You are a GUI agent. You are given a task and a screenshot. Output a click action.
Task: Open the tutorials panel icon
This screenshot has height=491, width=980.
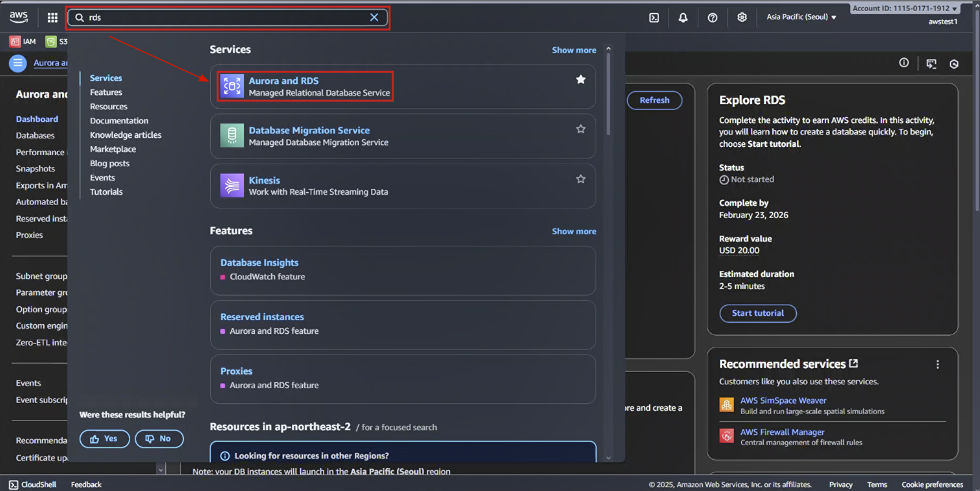[x=931, y=63]
